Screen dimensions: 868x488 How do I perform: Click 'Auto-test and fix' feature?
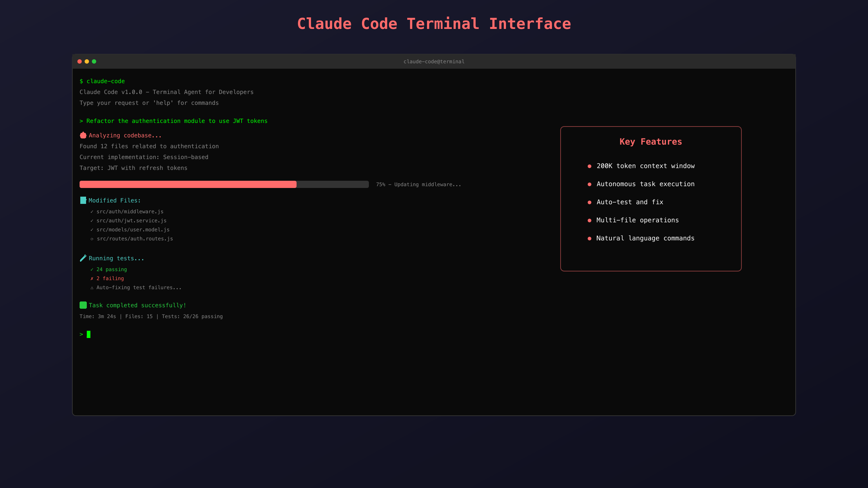coord(630,202)
